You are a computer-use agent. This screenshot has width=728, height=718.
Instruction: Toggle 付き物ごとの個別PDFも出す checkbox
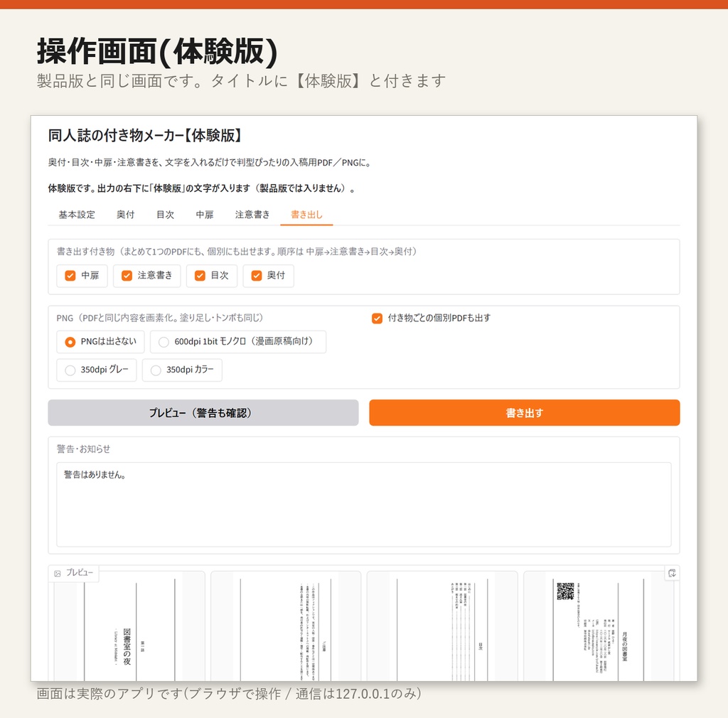point(377,318)
